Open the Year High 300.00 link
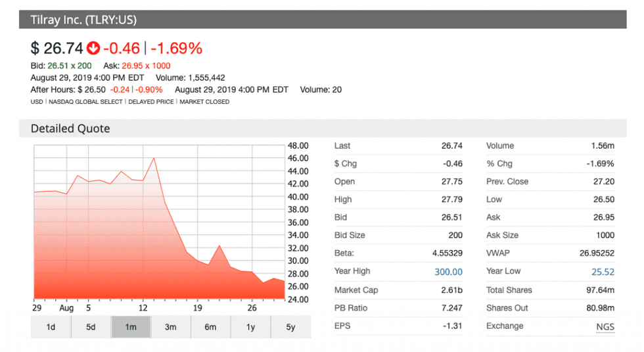The width and height of the screenshot is (644, 352). click(448, 272)
